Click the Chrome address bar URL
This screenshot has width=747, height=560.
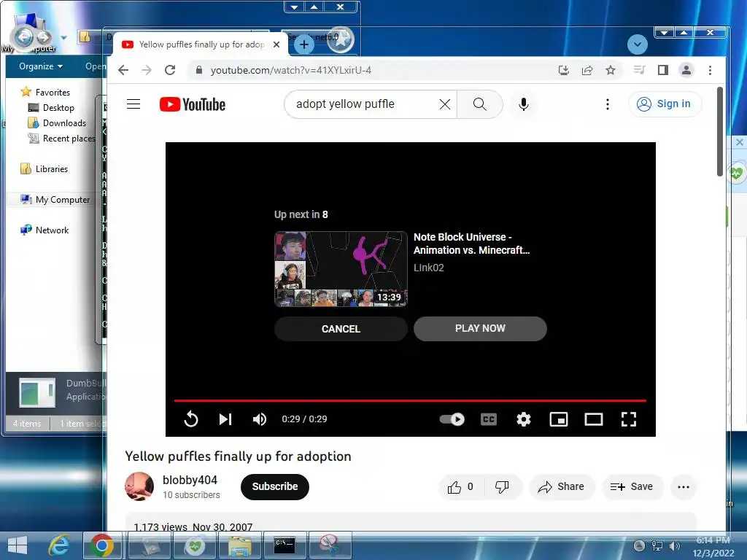pos(290,71)
